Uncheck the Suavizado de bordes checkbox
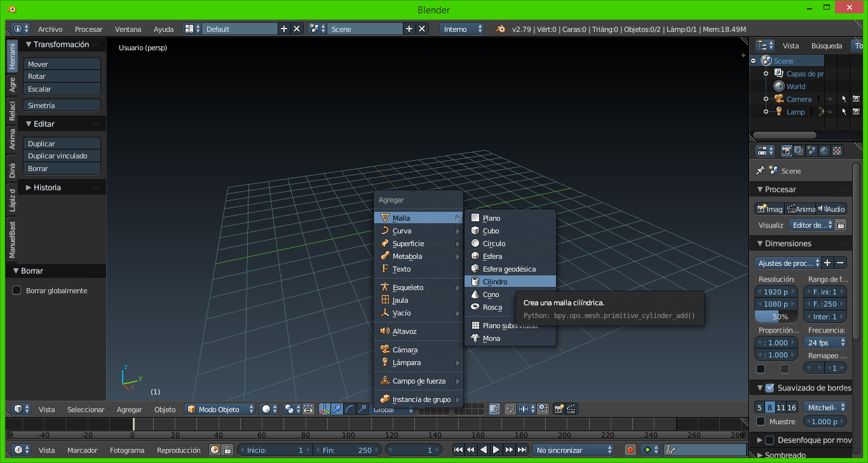Viewport: 868px width, 463px height. click(770, 388)
